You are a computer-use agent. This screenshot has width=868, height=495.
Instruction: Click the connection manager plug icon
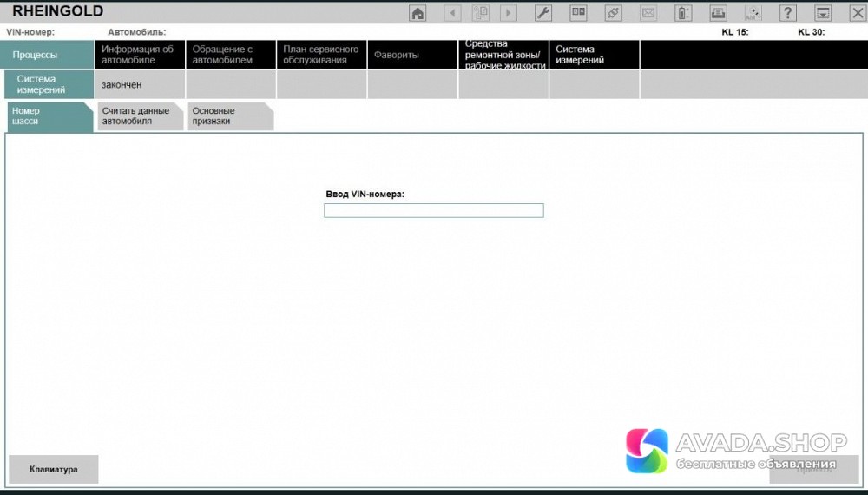pos(613,13)
